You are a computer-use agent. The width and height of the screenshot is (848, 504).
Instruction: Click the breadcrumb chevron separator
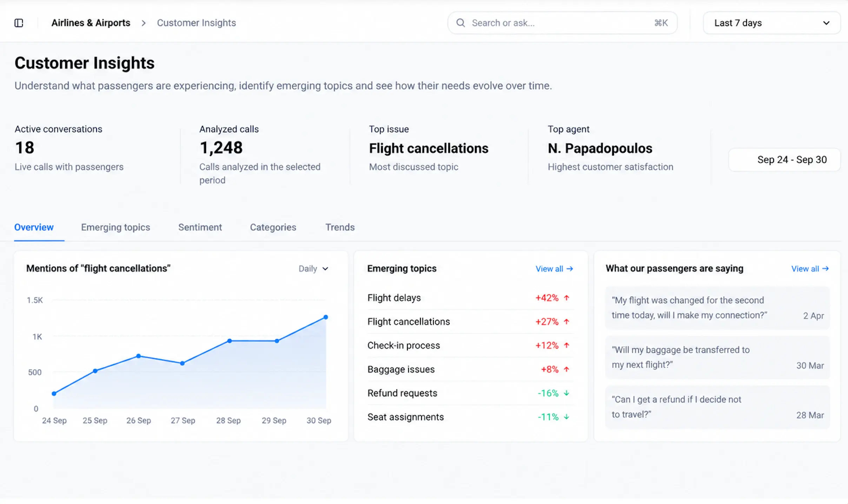click(x=143, y=23)
